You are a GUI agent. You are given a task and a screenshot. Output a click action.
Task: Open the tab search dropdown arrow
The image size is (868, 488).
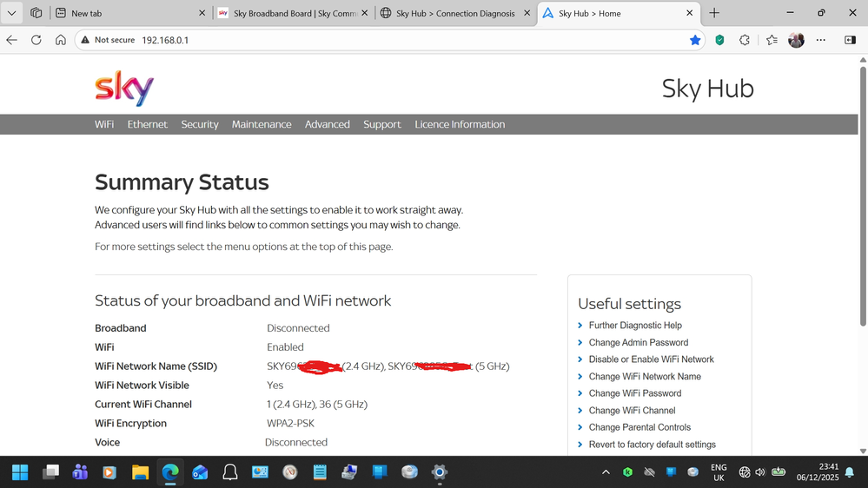(x=11, y=13)
